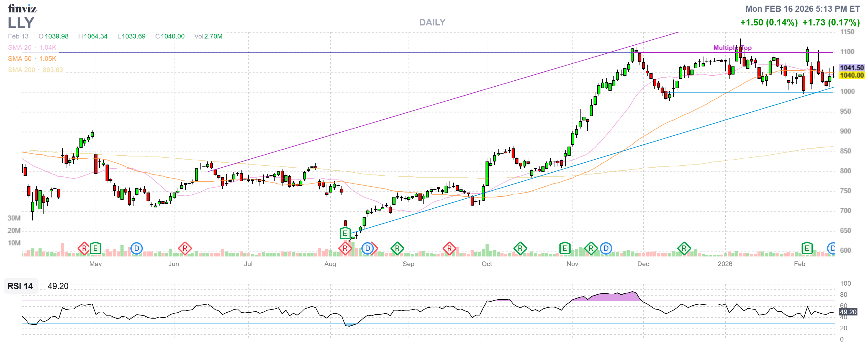The image size is (868, 349).
Task: Click the blue D dividend marker in mid-May
Action: point(137,249)
